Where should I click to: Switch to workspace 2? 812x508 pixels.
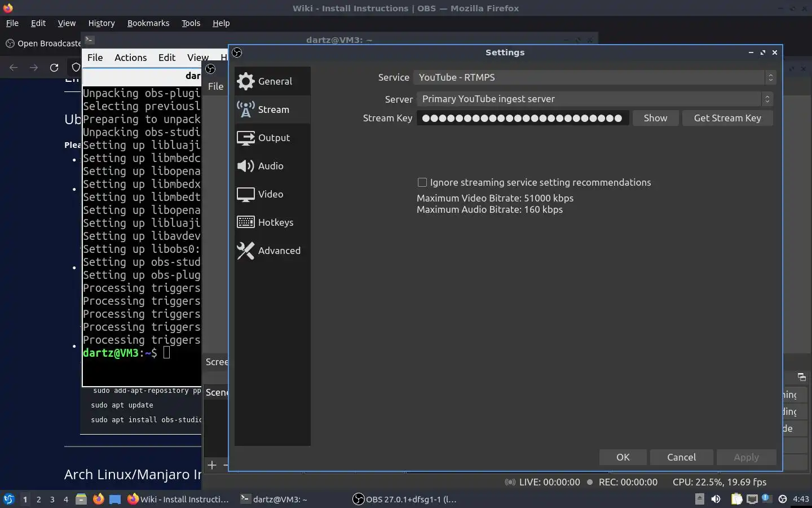[38, 499]
